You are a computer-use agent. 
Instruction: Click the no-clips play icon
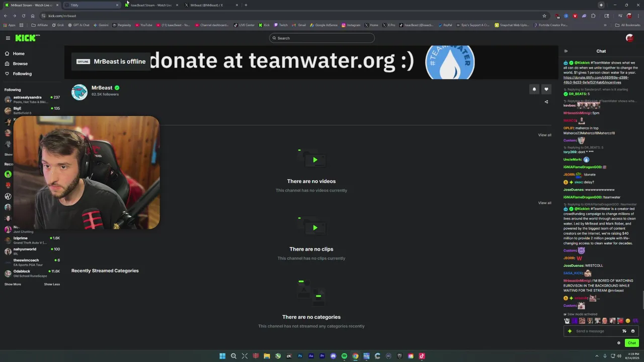(x=315, y=228)
